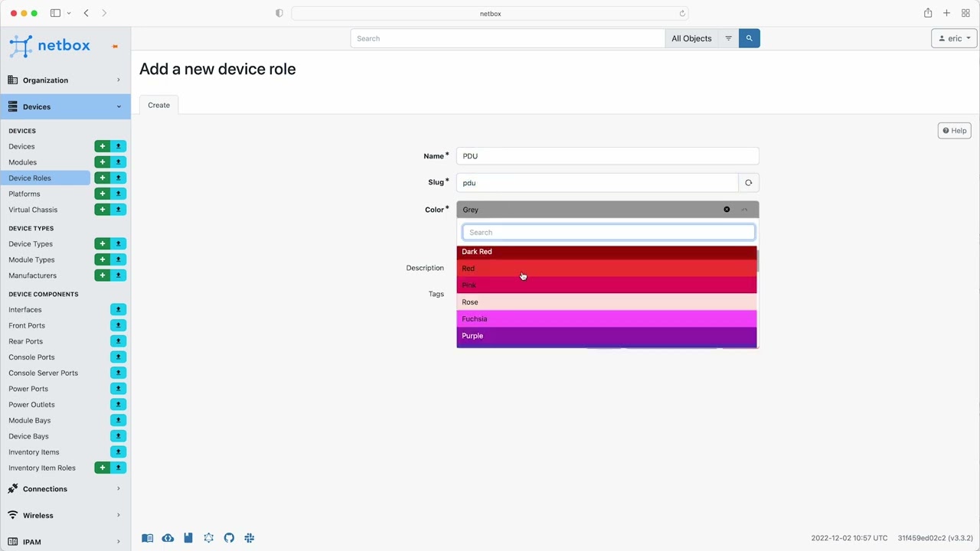The image size is (980, 551).
Task: Expand the IPAM menu section
Action: pyautogui.click(x=65, y=541)
